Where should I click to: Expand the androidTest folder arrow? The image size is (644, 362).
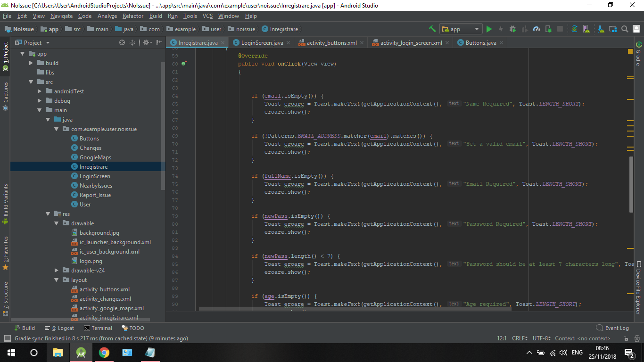click(x=40, y=91)
